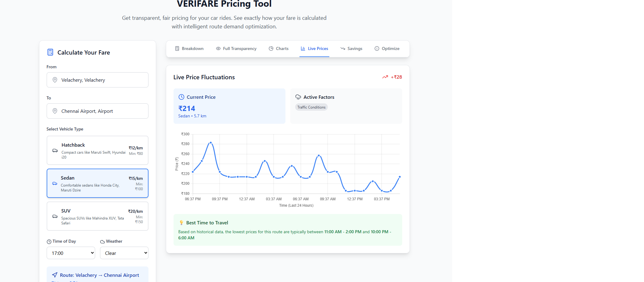Select the Hatchback vehicle type
Image resolution: width=644 pixels, height=282 pixels.
click(x=98, y=150)
